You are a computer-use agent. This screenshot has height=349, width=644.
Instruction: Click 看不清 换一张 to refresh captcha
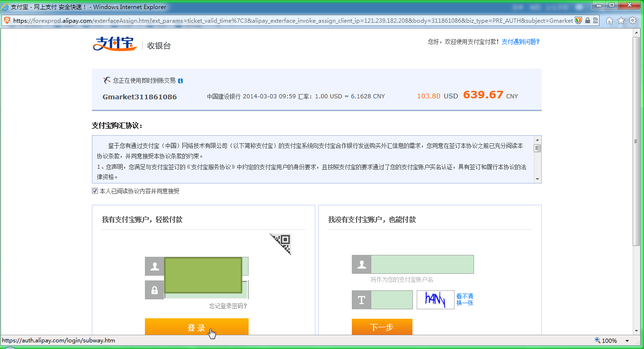click(465, 299)
